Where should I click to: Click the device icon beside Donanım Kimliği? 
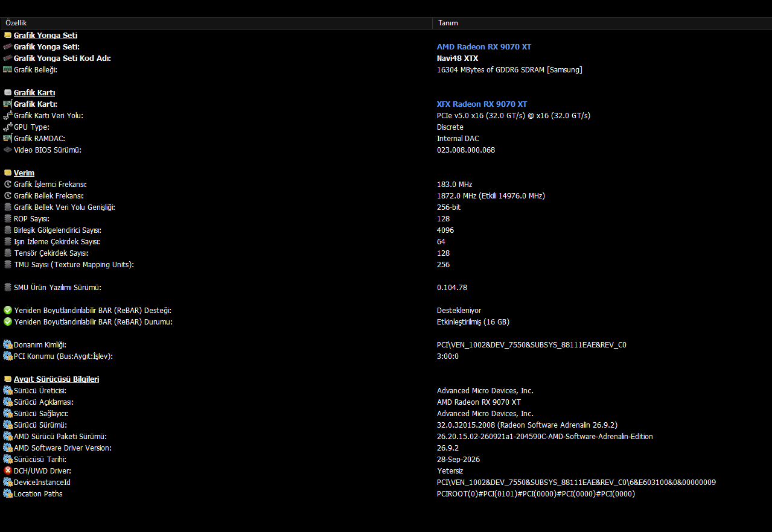click(x=7, y=345)
